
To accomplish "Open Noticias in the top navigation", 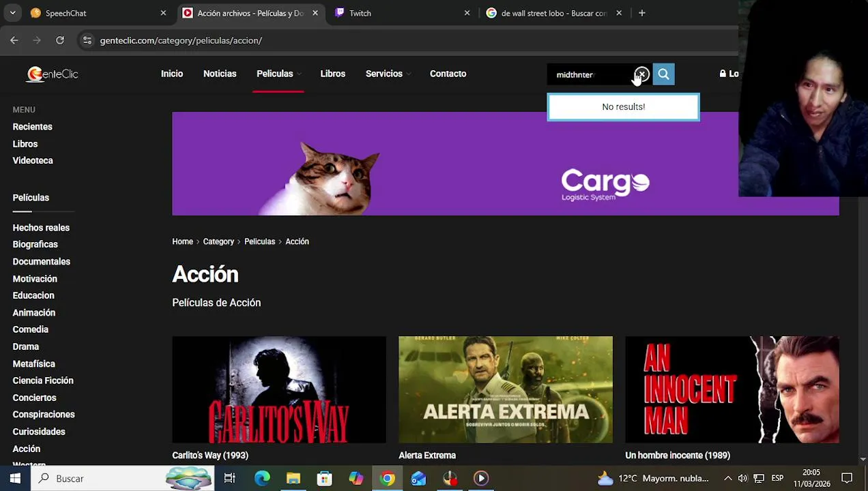I will coord(220,74).
